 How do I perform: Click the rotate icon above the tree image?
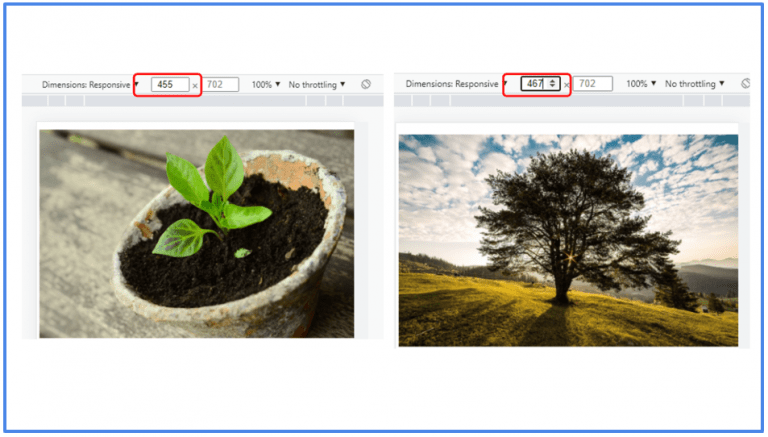point(745,85)
